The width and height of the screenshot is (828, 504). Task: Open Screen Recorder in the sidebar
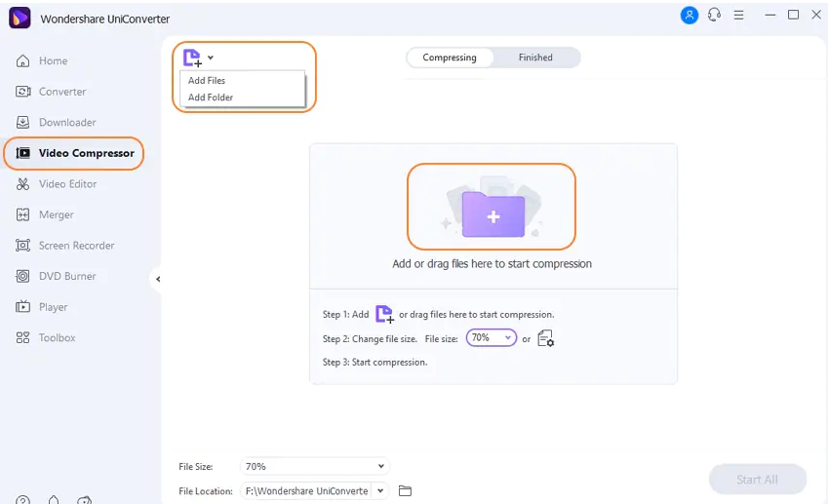[x=76, y=246]
